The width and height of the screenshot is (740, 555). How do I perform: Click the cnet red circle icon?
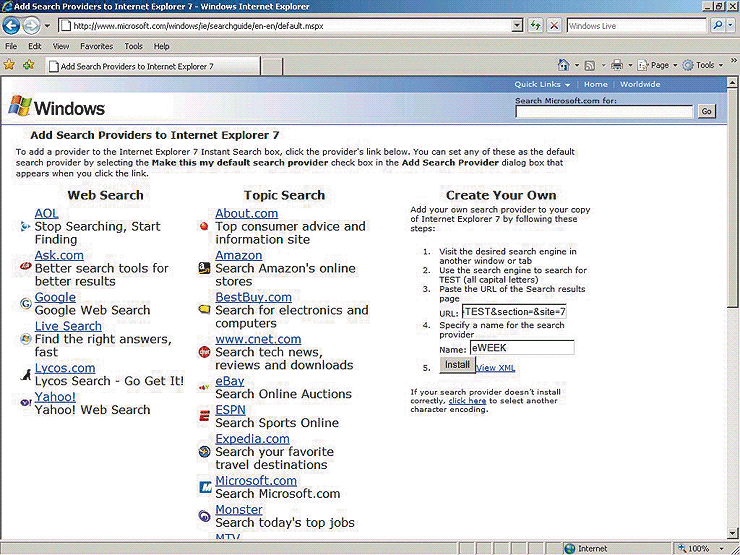pos(204,352)
